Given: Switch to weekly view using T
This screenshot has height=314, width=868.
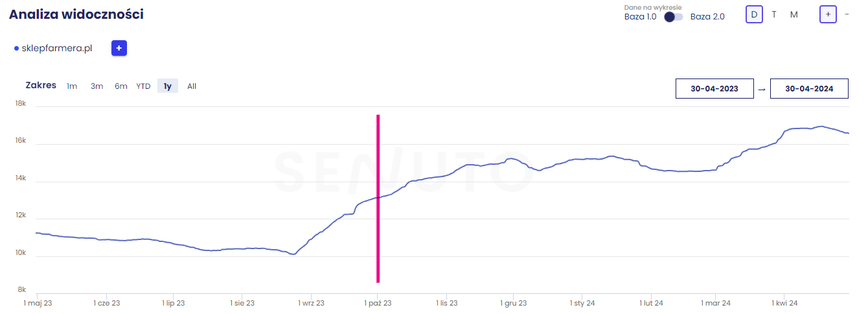Looking at the screenshot, I should [x=774, y=14].
